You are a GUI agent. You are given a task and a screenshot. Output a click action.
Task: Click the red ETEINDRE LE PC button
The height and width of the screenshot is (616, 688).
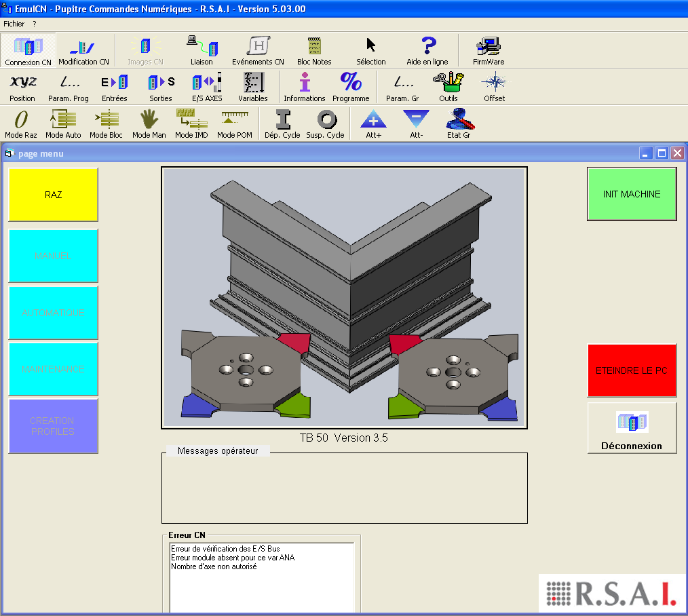click(x=632, y=370)
